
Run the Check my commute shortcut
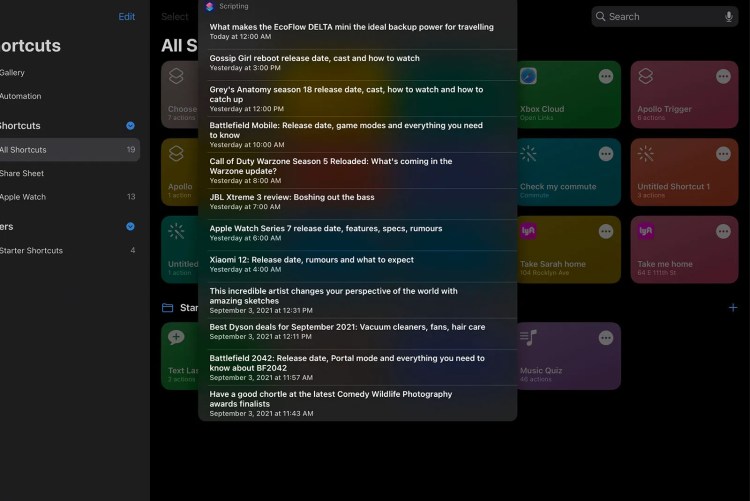[x=569, y=172]
